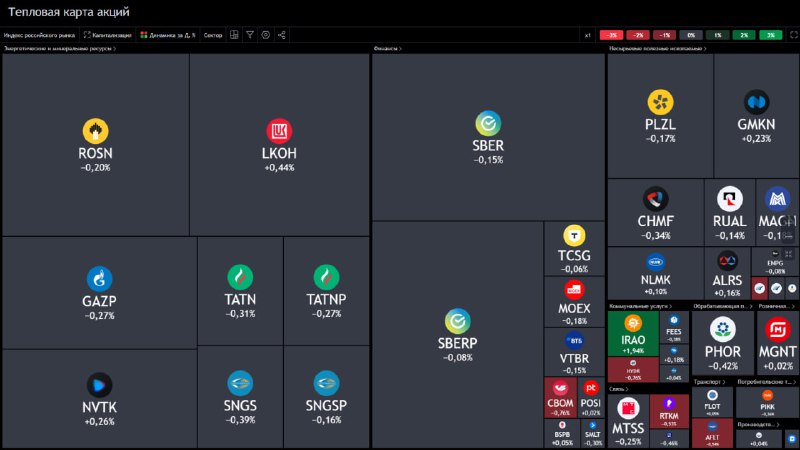Expand the Energy and mineral resources sector

(x=60, y=48)
